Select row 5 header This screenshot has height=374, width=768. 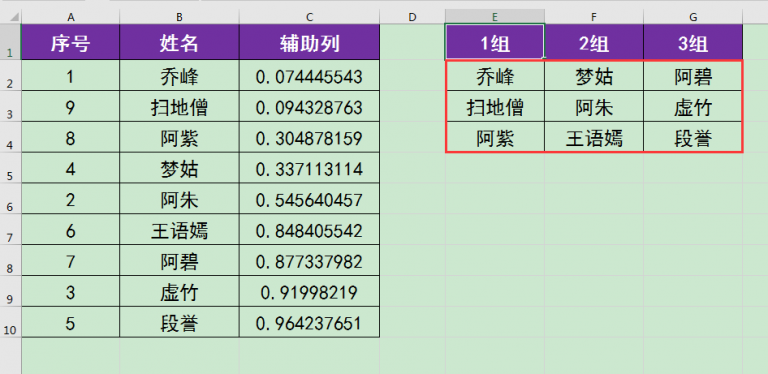point(10,168)
